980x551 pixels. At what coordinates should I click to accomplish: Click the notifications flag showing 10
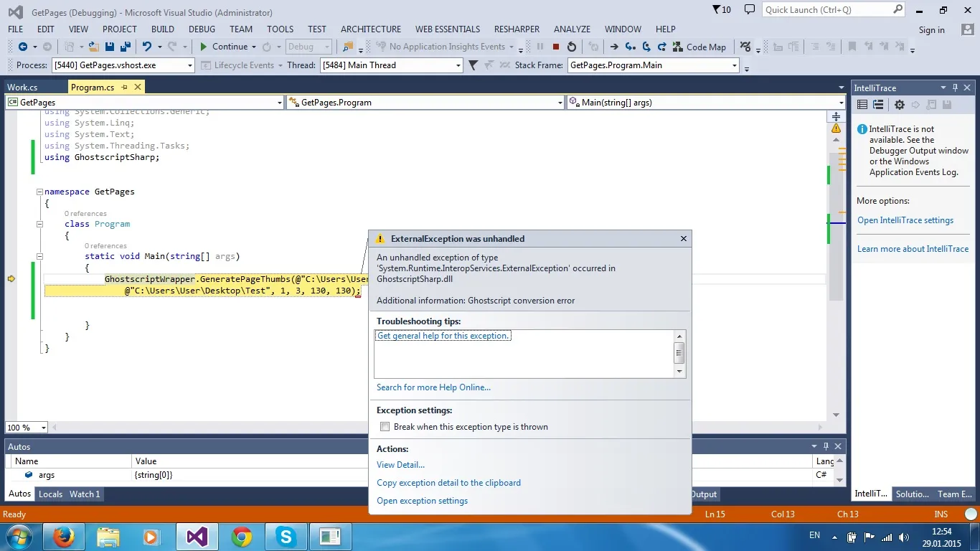(x=722, y=10)
